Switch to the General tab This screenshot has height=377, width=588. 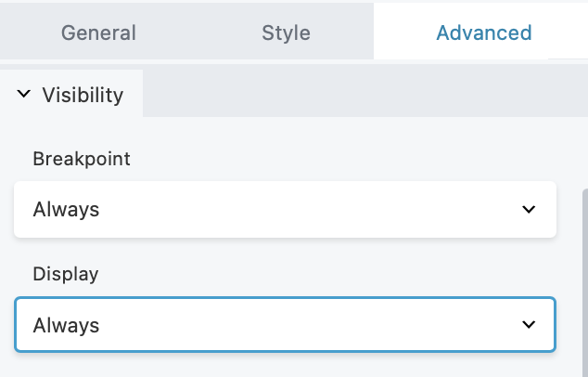[x=98, y=33]
